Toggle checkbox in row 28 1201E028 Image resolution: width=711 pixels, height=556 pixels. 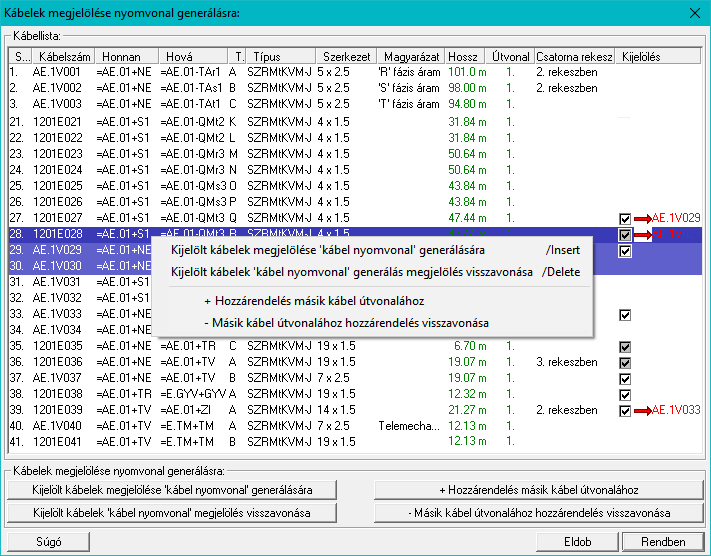[625, 234]
